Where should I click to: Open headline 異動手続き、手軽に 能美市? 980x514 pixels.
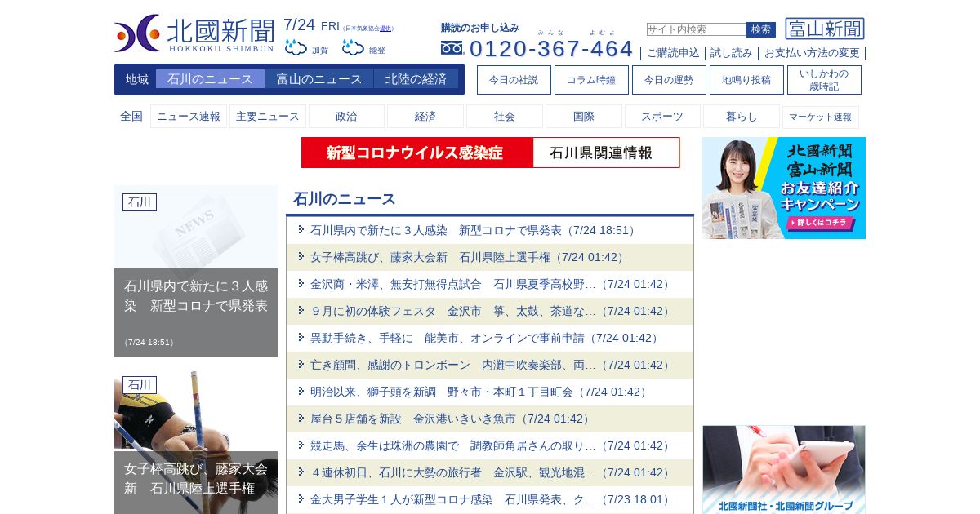[x=485, y=338]
